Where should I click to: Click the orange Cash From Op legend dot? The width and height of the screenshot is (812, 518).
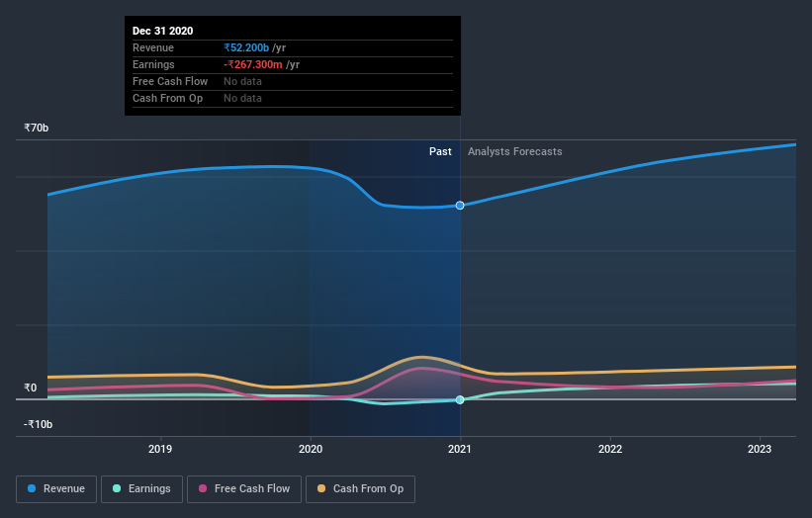(321, 488)
